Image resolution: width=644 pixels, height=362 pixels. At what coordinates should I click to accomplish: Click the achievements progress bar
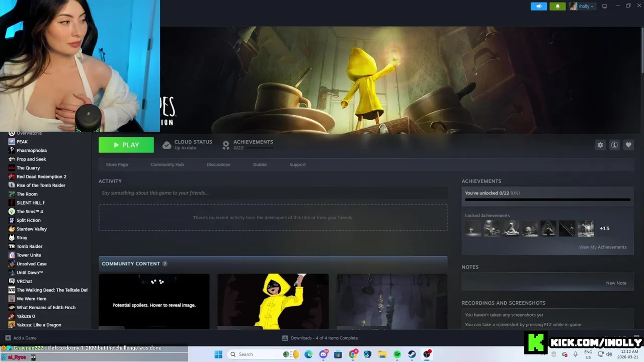[547, 200]
